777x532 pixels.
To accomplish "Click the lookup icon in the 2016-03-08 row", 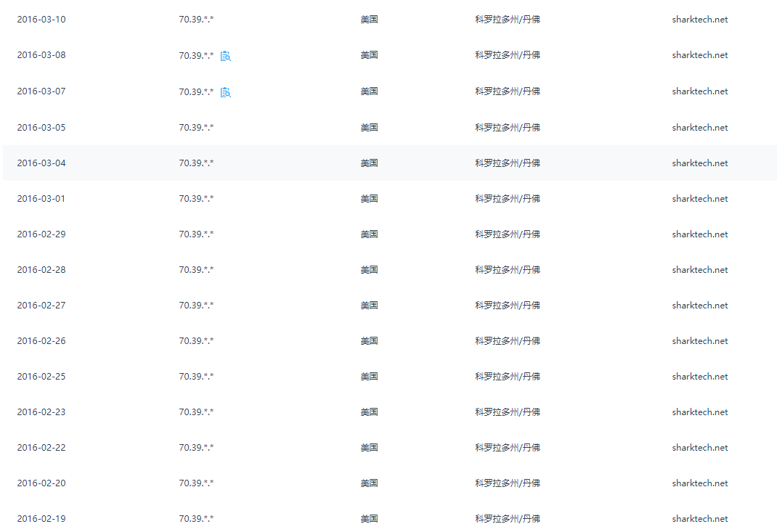I will (226, 56).
